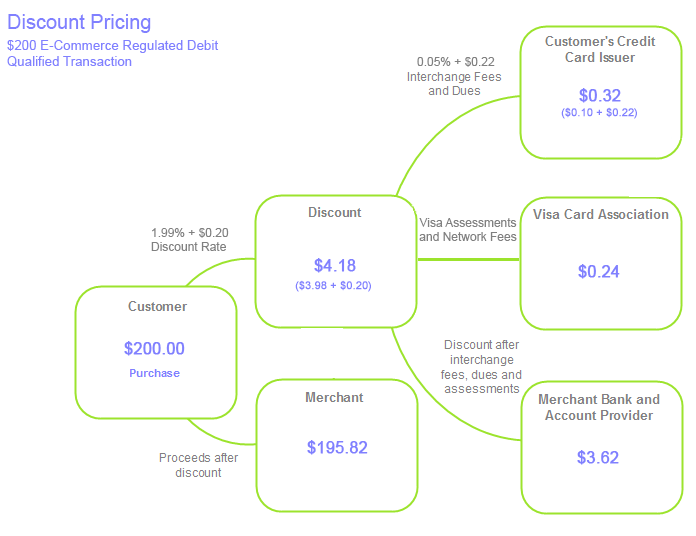Select the $200.00 purchase amount

(x=154, y=348)
